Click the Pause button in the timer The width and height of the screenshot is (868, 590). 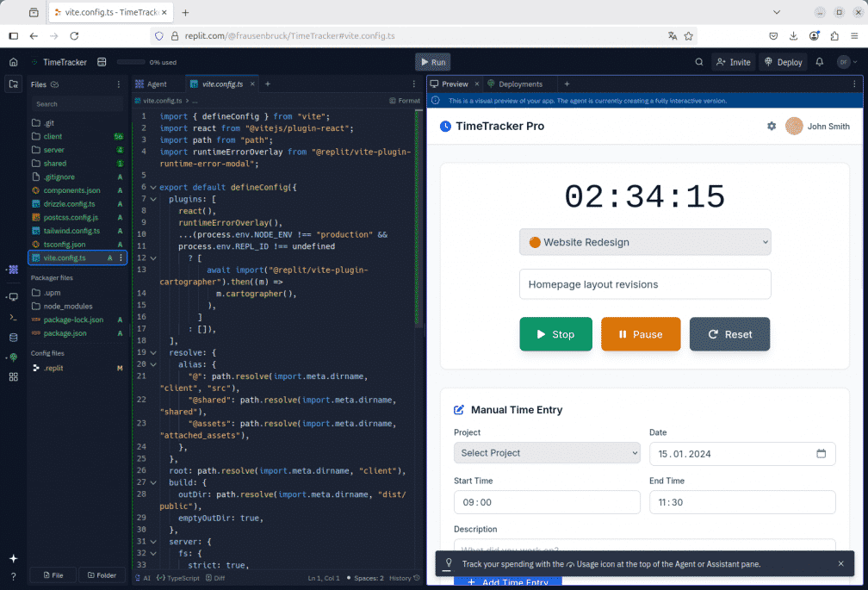click(641, 333)
